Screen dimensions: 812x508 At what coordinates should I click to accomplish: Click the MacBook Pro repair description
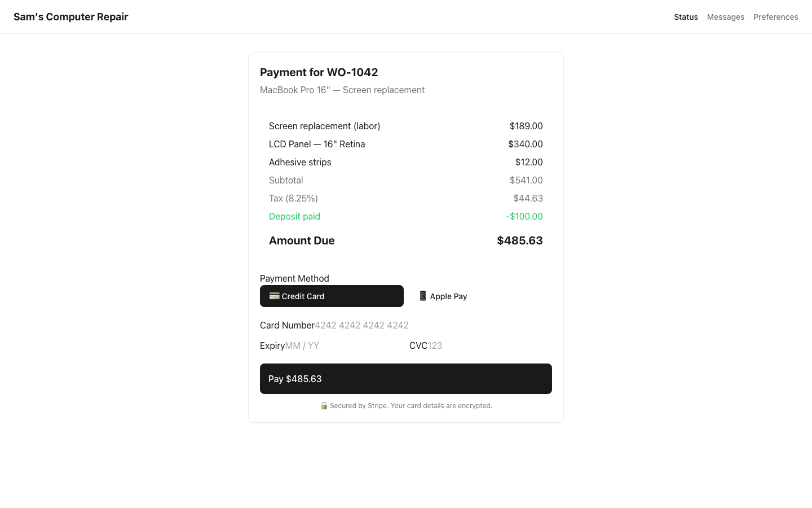(342, 90)
